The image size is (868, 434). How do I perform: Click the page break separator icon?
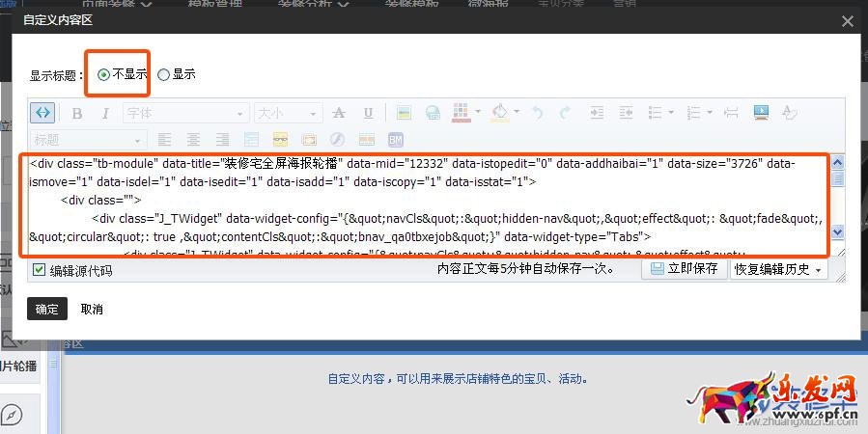pyautogui.click(x=731, y=113)
